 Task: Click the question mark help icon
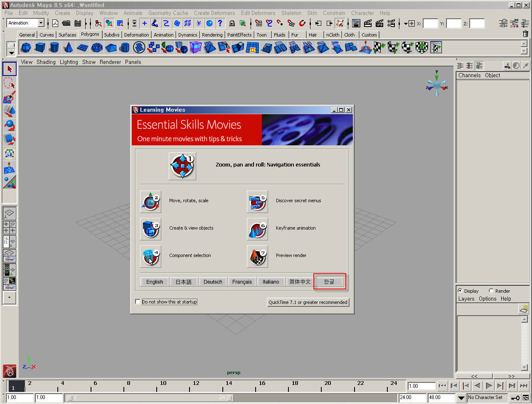(220, 23)
